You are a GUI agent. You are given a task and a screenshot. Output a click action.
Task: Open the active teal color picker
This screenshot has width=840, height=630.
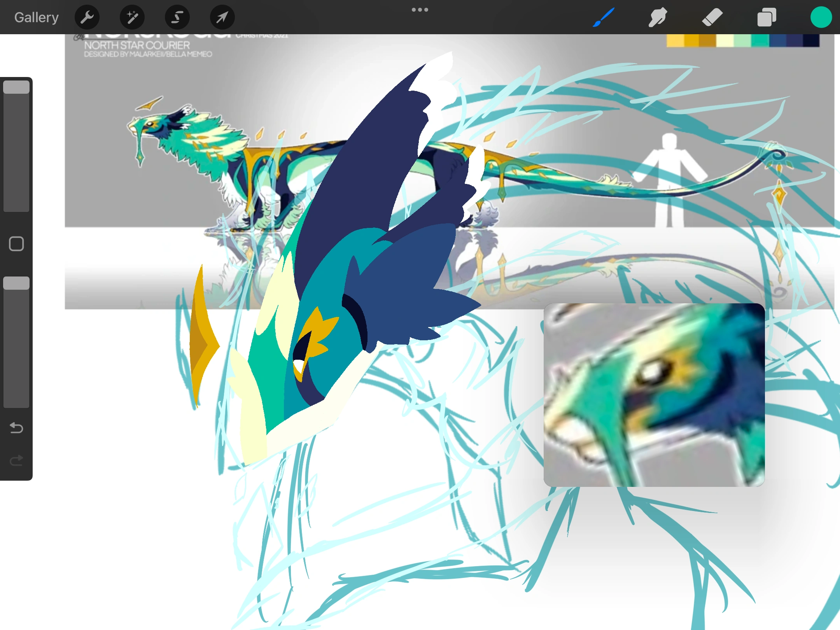[821, 17]
